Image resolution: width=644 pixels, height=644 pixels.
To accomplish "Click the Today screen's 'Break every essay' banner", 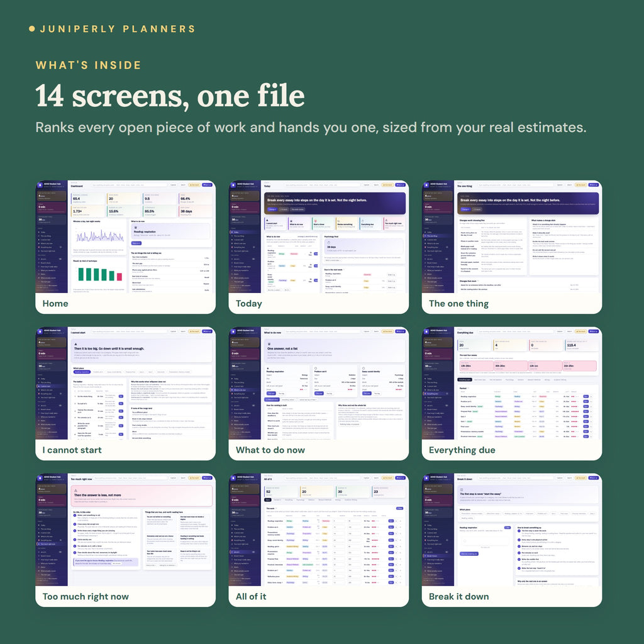I will 335,204.
